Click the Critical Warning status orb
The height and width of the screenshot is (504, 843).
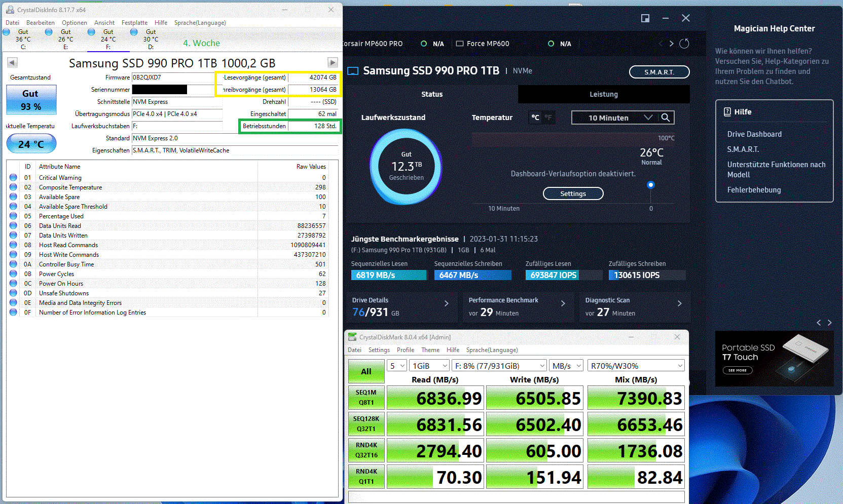click(13, 177)
